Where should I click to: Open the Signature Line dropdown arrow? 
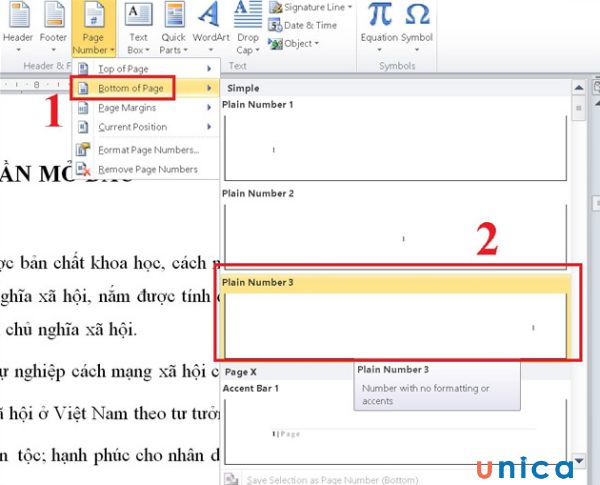[350, 7]
